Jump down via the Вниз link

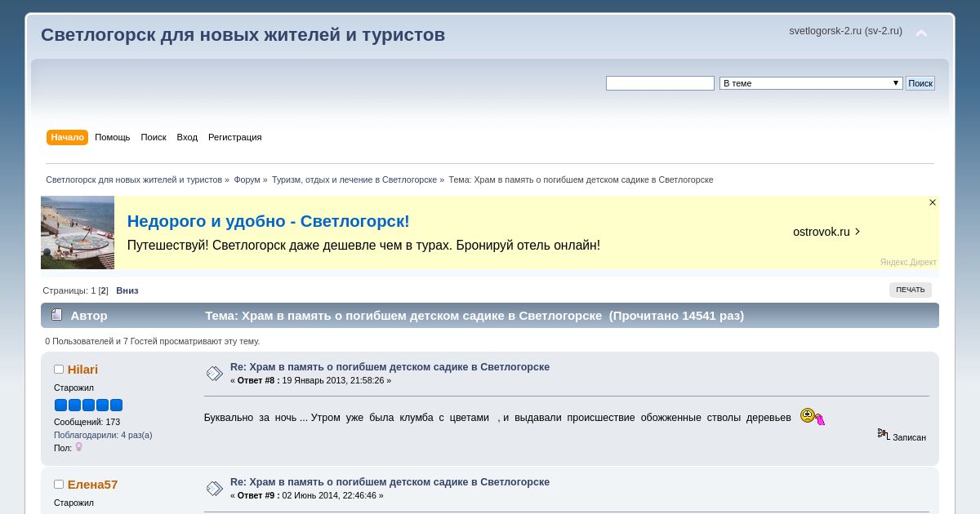(127, 290)
